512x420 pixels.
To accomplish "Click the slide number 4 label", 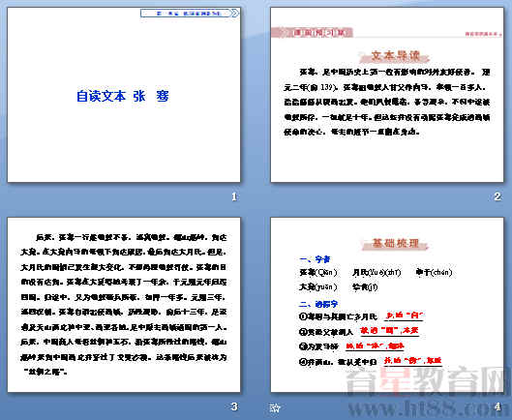I will point(497,406).
